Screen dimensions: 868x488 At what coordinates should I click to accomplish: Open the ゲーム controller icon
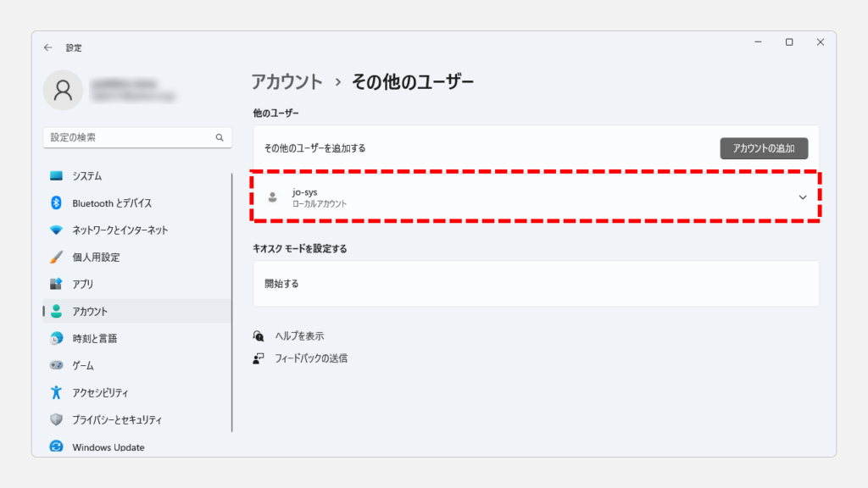pyautogui.click(x=56, y=365)
